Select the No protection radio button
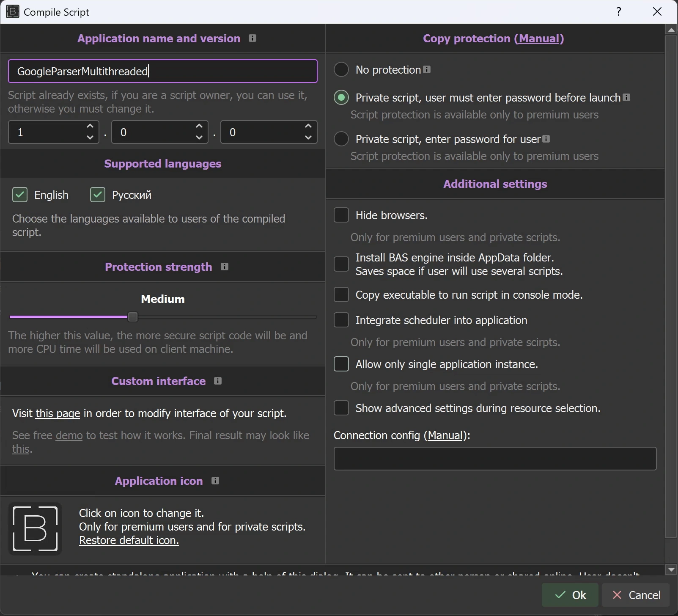This screenshot has height=616, width=678. 341,69
